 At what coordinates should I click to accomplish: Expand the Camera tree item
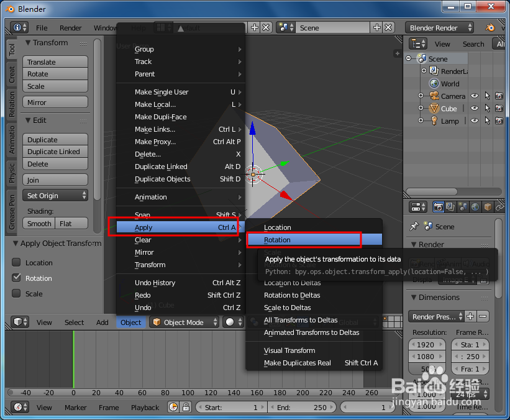coord(421,96)
